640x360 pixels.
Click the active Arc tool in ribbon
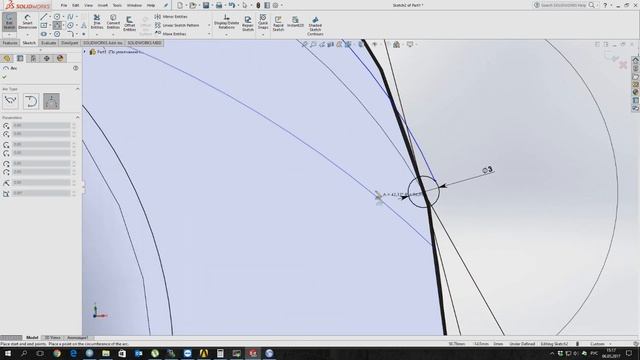tap(57, 25)
